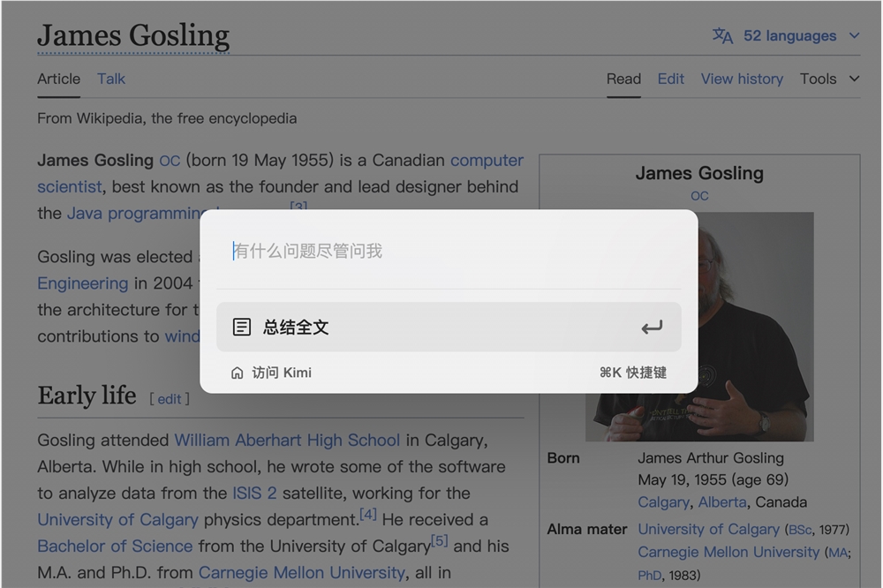The width and height of the screenshot is (883, 588).
Task: Open William Aberhart High School link
Action: pyautogui.click(x=287, y=440)
